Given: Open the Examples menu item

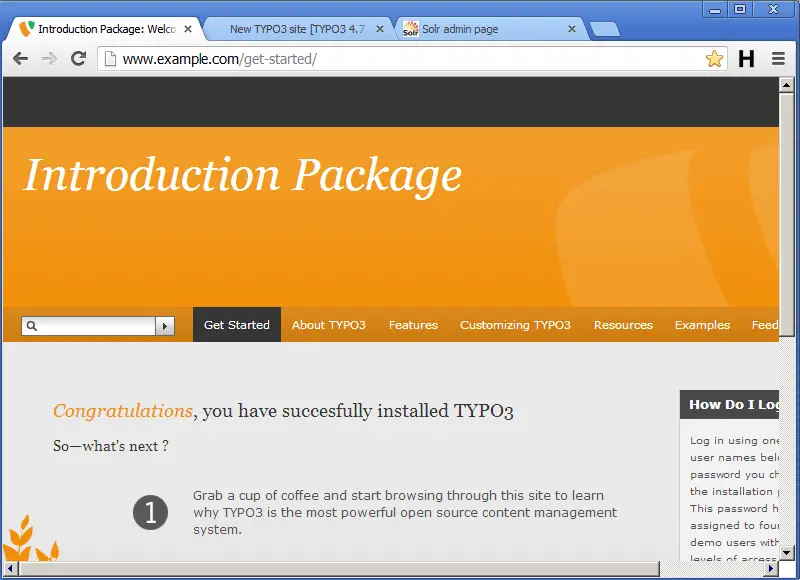Looking at the screenshot, I should click(702, 324).
